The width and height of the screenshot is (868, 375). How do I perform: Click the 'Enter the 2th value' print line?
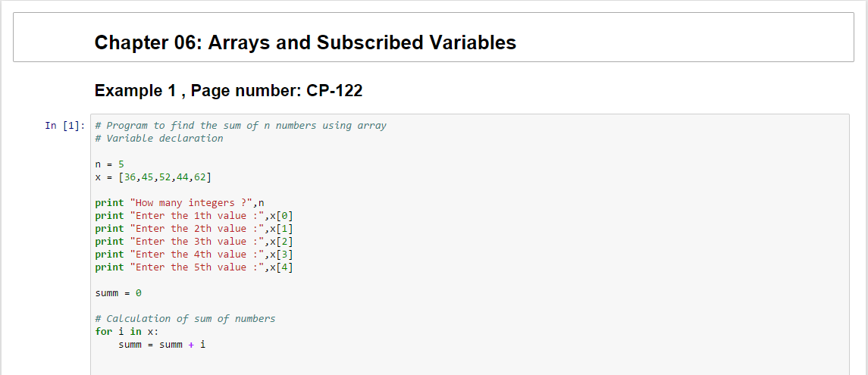pyautogui.click(x=193, y=229)
